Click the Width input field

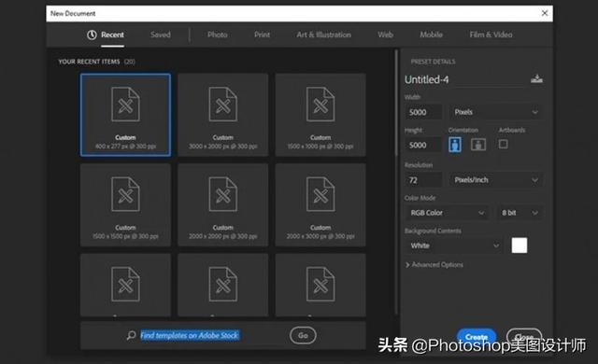(423, 112)
